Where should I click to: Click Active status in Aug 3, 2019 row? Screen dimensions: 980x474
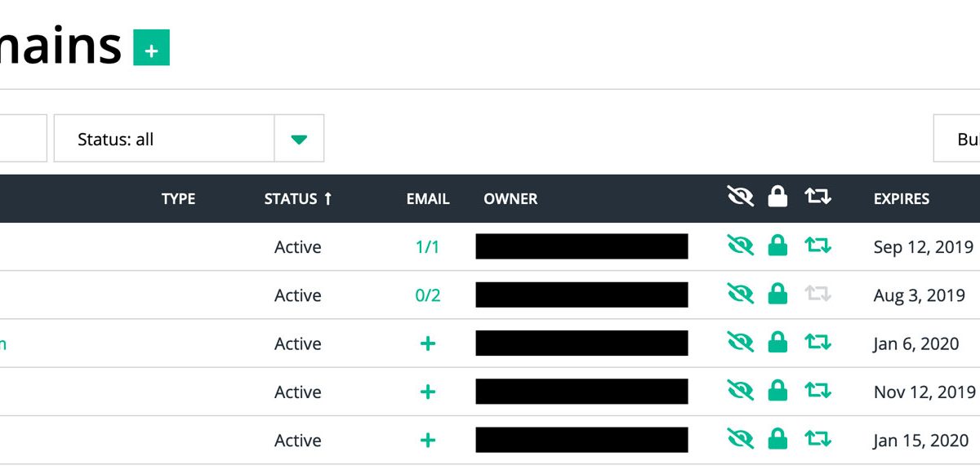coord(298,295)
